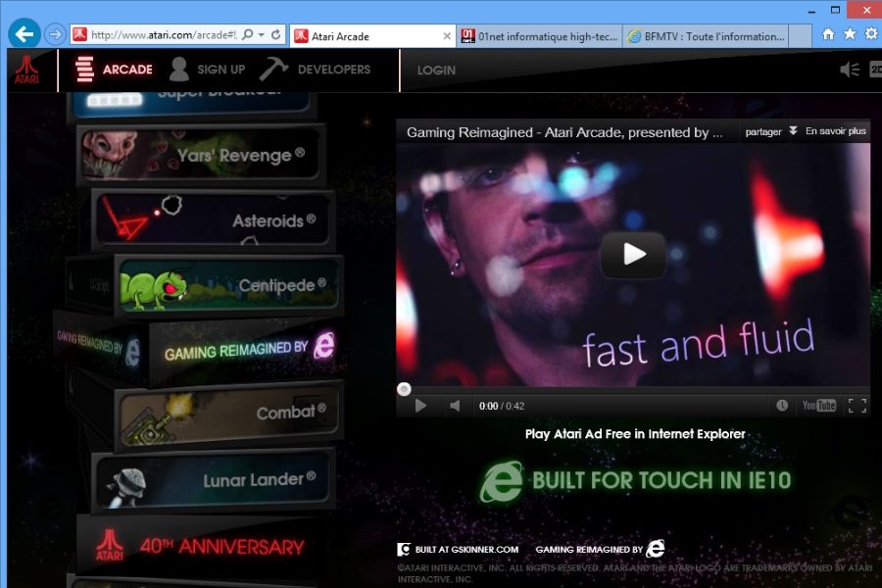This screenshot has height=588, width=882.
Task: Click footer Gaming Reimagined By IE link
Action: pos(600,549)
